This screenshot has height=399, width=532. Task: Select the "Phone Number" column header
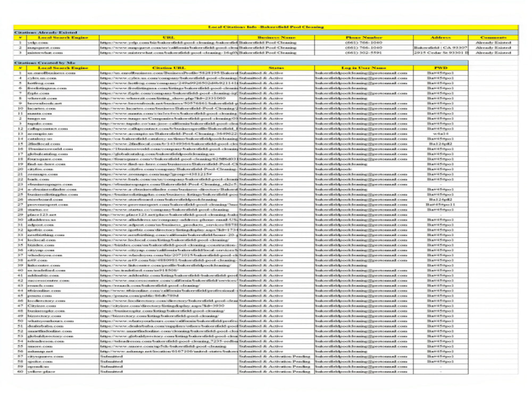coord(364,38)
